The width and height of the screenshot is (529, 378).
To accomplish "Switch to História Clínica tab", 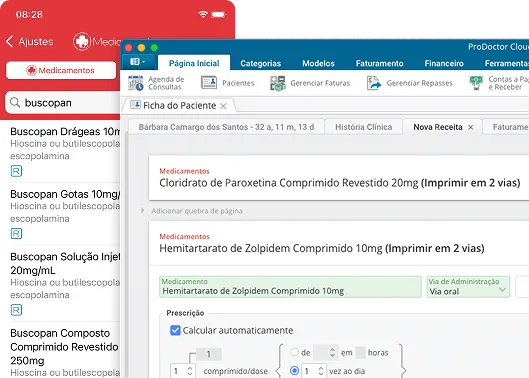I will coord(363,127).
